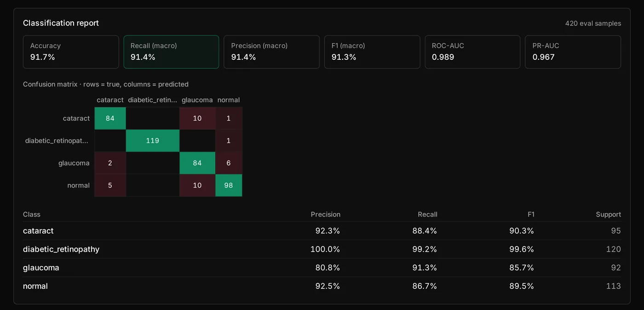Select the diabetic_retinopathy row in class table
Image resolution: width=644 pixels, height=310 pixels.
tap(322, 249)
